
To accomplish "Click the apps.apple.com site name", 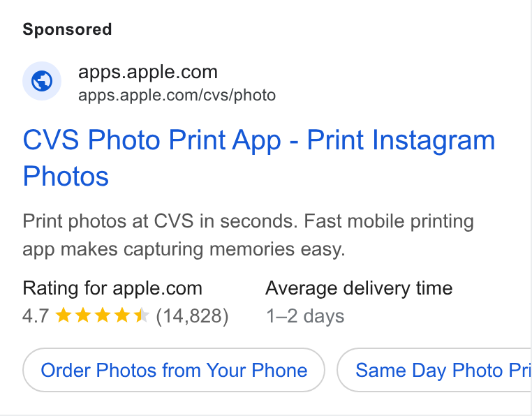I will [148, 72].
